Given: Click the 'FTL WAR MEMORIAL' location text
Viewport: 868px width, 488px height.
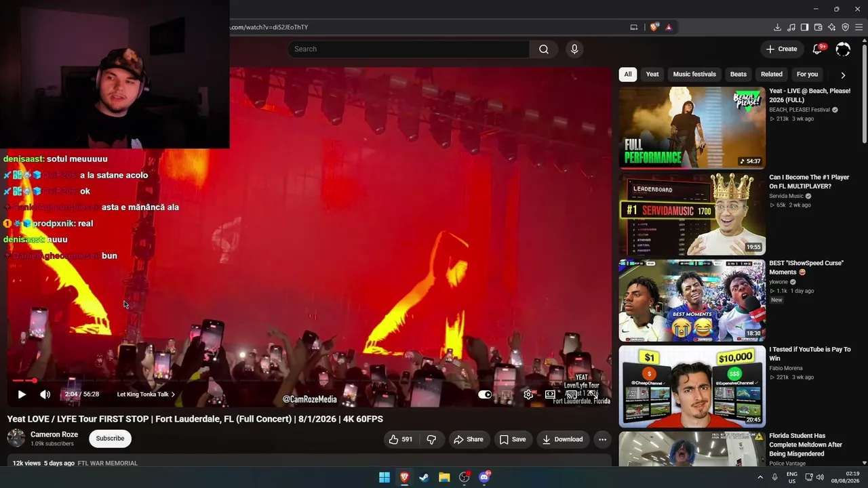Looking at the screenshot, I should [108, 464].
